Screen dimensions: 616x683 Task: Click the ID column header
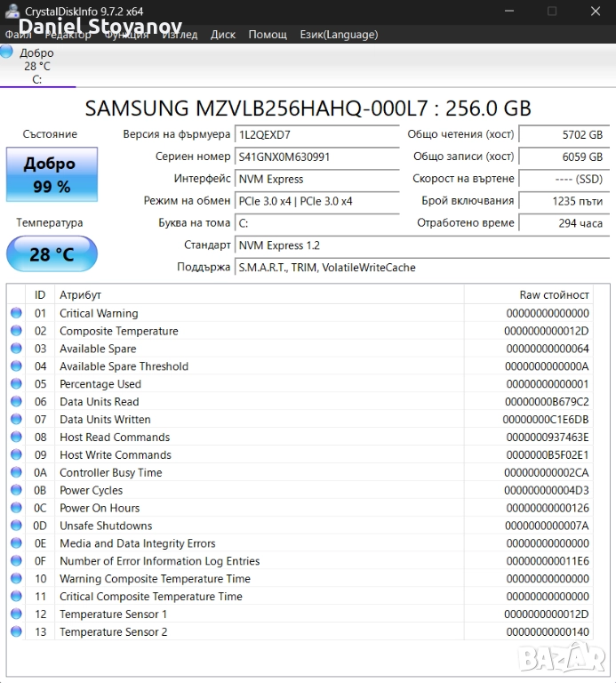point(40,295)
